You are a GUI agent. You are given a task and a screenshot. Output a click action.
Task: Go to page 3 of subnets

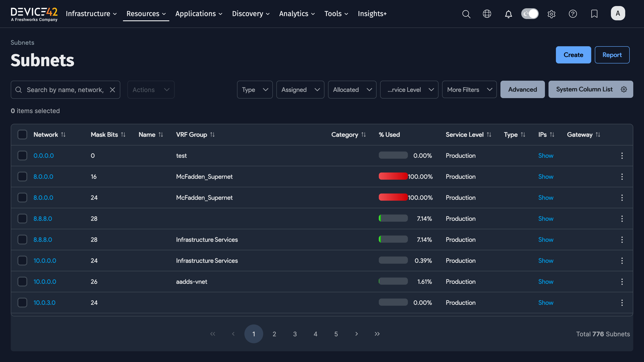click(295, 334)
